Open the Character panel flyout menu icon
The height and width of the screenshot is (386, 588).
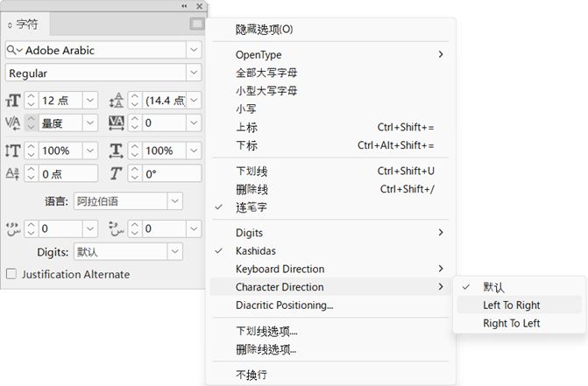click(197, 24)
